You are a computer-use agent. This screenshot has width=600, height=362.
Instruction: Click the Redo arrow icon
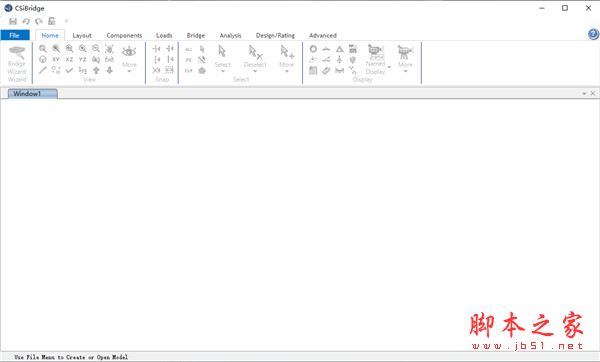39,21
